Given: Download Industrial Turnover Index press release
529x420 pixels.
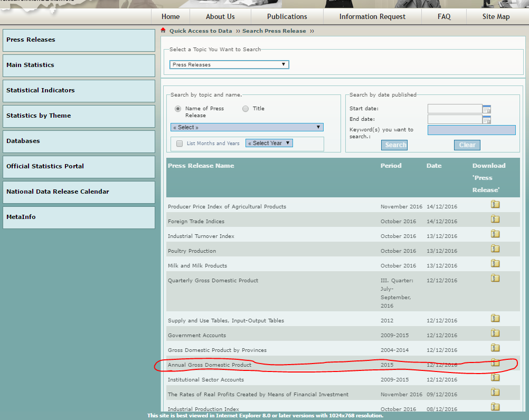Looking at the screenshot, I should click(495, 234).
